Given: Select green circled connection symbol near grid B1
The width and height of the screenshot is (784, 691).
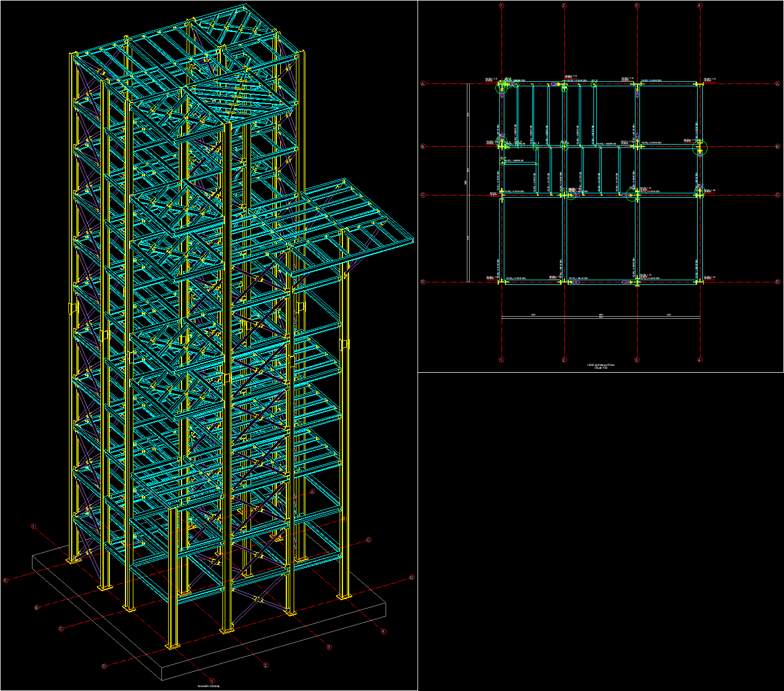Looking at the screenshot, I should [502, 141].
